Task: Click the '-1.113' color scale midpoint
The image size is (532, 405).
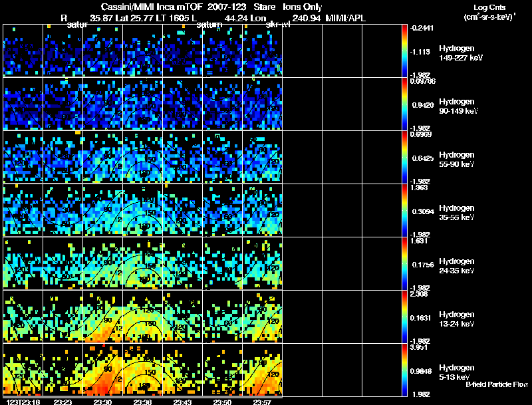Action: [422, 52]
